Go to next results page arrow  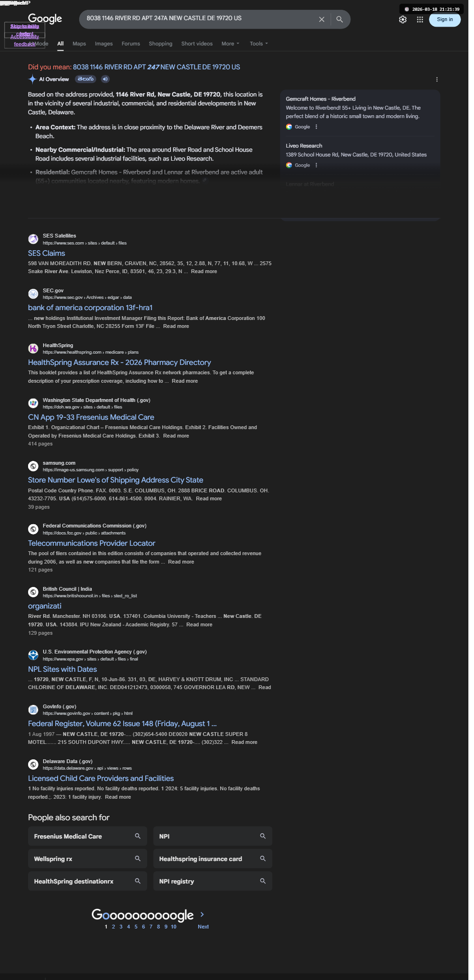pyautogui.click(x=202, y=914)
